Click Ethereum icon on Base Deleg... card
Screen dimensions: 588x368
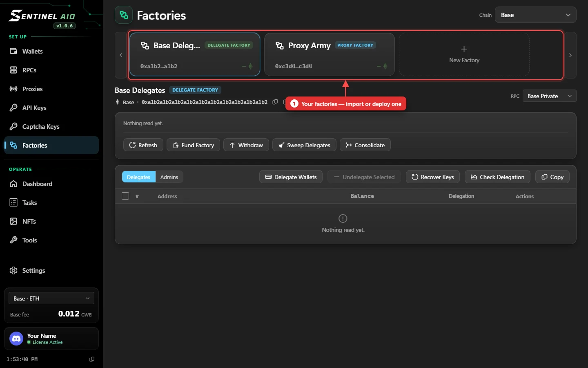point(251,66)
